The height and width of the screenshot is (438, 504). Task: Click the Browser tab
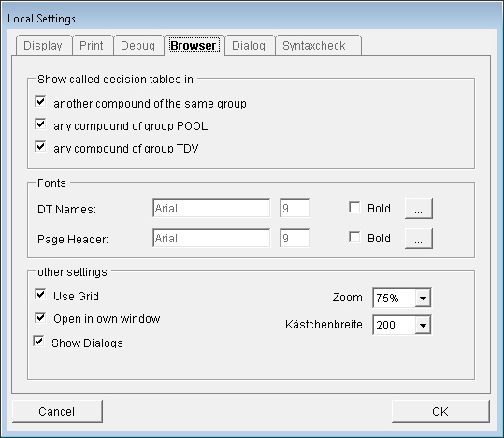click(x=194, y=45)
